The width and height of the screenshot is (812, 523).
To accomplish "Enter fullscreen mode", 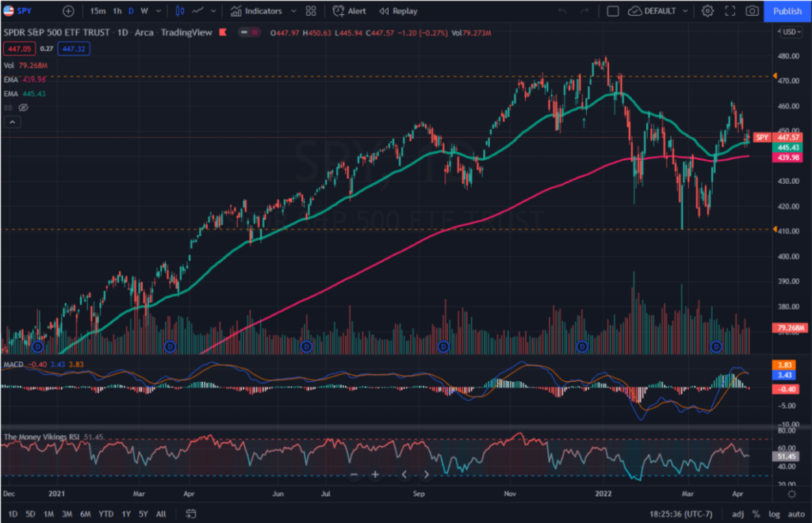I will point(730,11).
